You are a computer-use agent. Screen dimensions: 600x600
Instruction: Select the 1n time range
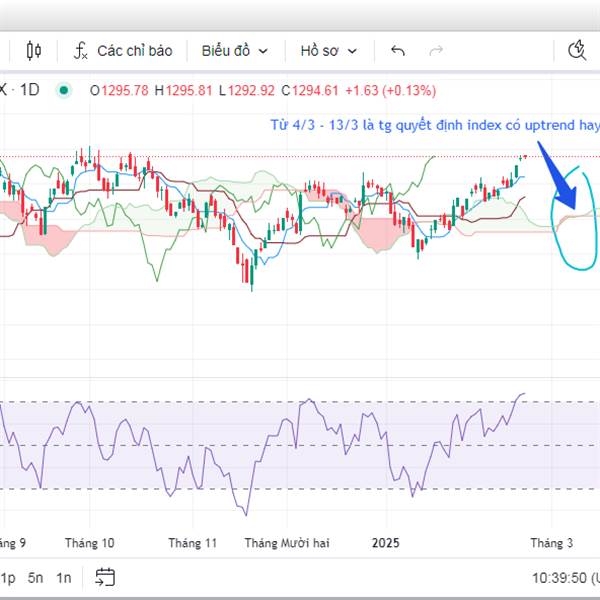pyautogui.click(x=64, y=577)
